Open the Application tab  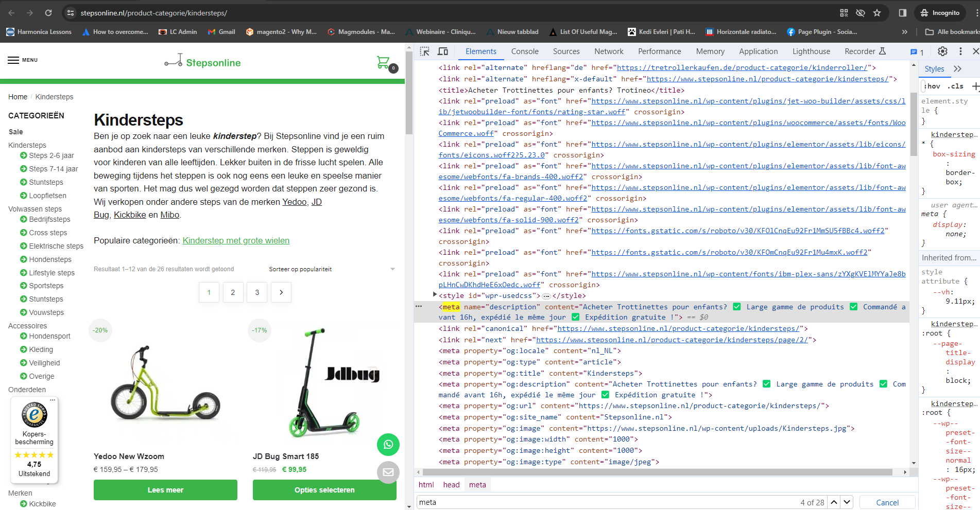click(758, 51)
